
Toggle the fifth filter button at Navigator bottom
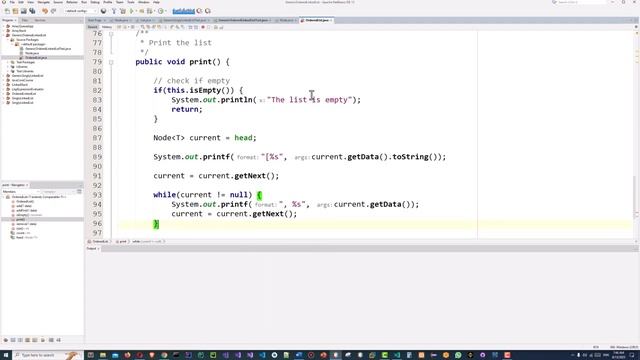pos(35,340)
